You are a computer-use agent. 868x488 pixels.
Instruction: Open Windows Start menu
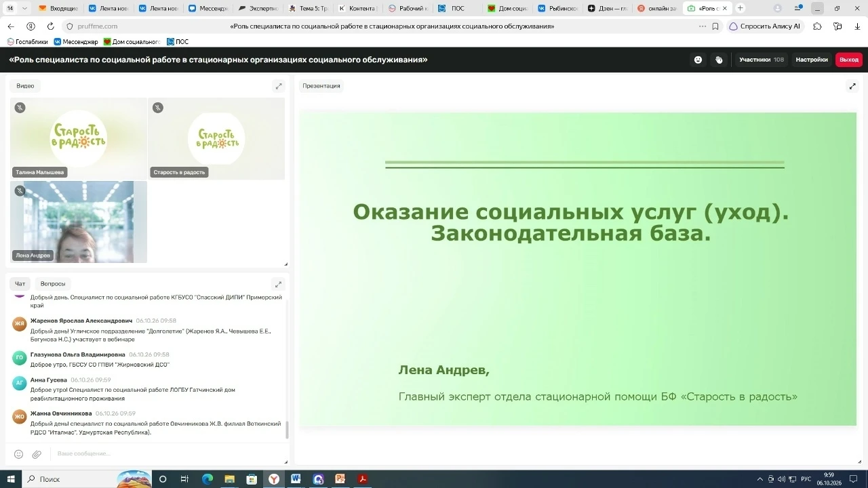10,479
